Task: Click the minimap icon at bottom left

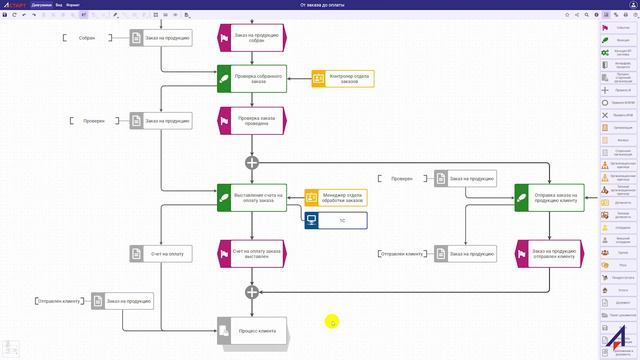Action: pos(11,349)
